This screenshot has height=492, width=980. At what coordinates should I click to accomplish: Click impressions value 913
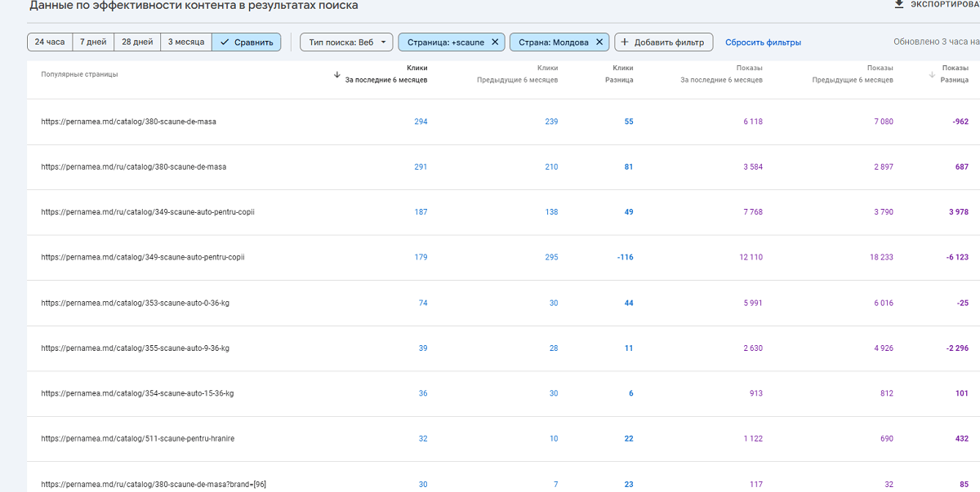tap(756, 393)
